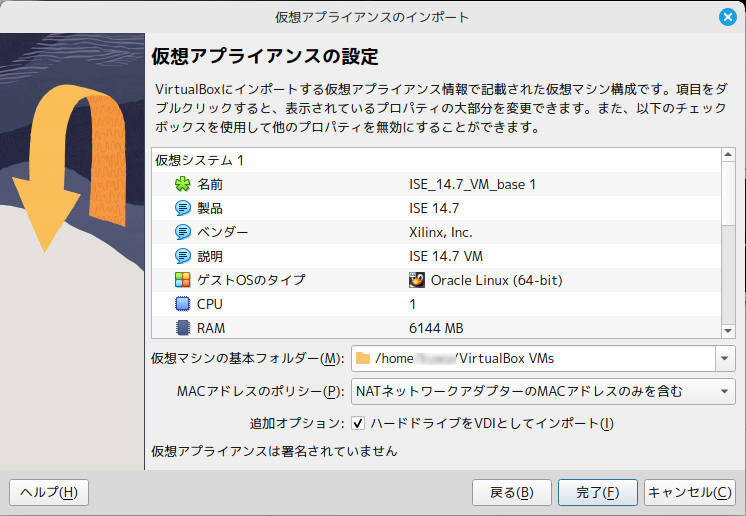This screenshot has width=746, height=516.
Task: Click the base folder path text field
Action: [x=533, y=358]
